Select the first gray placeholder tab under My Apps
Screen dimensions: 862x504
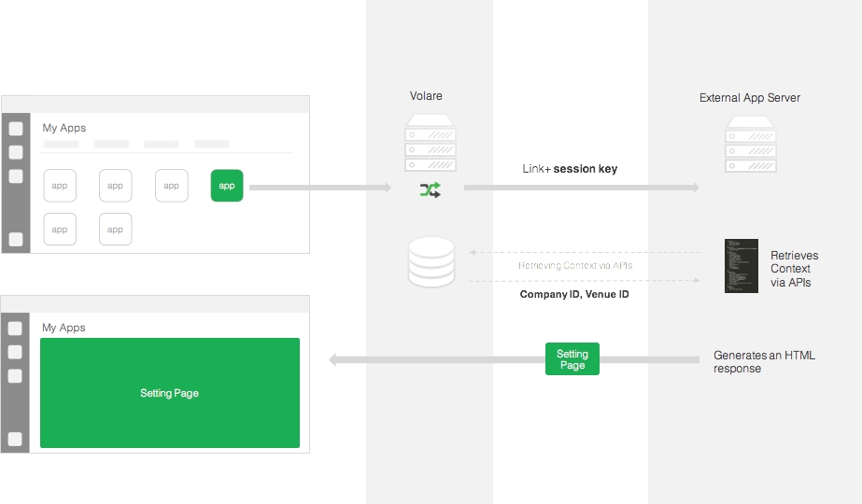pyautogui.click(x=61, y=144)
